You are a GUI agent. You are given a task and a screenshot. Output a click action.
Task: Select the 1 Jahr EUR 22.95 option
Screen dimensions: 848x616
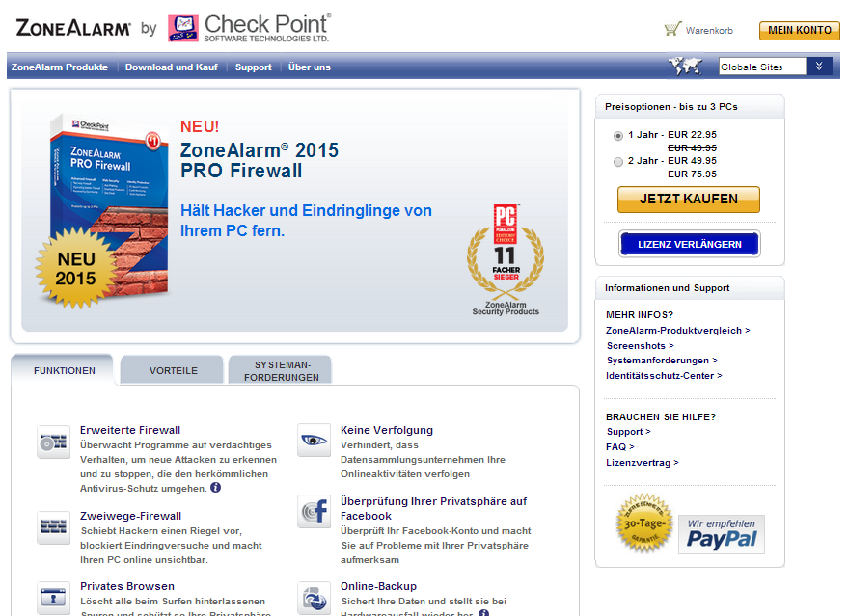(618, 136)
